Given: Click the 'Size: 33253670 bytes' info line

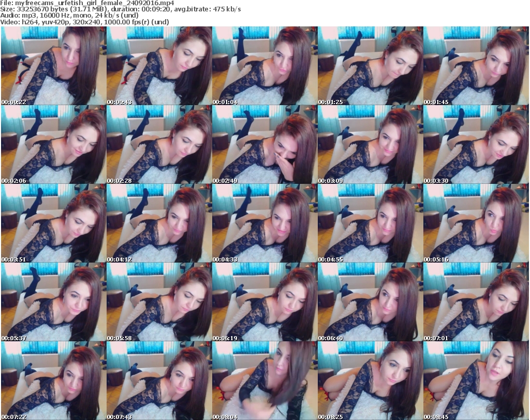Looking at the screenshot, I should coord(120,9).
